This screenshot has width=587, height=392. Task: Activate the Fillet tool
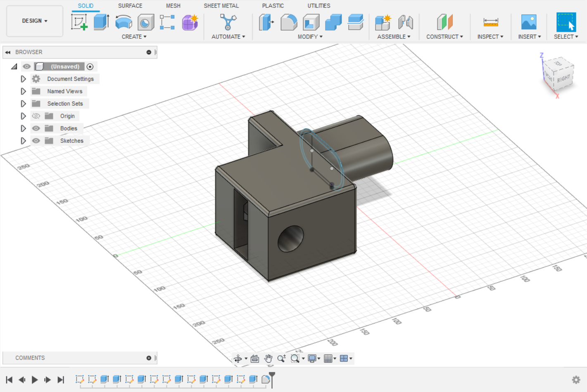click(x=289, y=22)
